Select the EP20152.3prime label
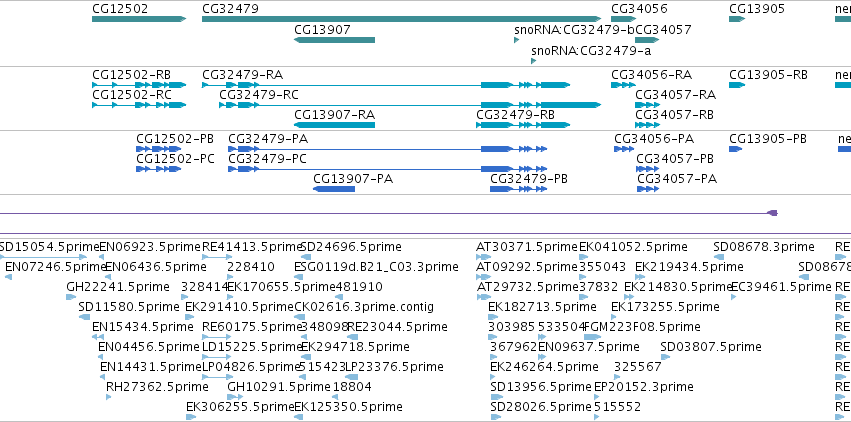 (644, 387)
